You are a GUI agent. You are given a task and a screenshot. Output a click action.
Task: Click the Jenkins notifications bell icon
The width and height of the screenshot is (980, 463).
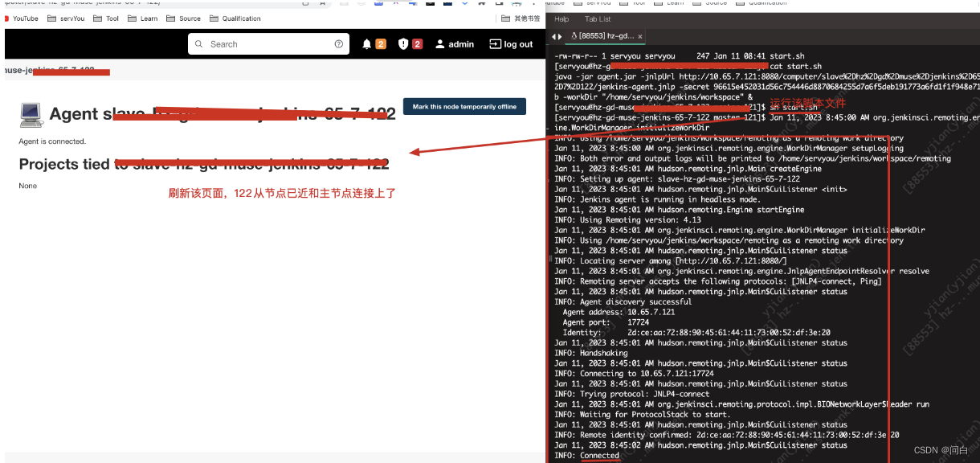point(367,44)
